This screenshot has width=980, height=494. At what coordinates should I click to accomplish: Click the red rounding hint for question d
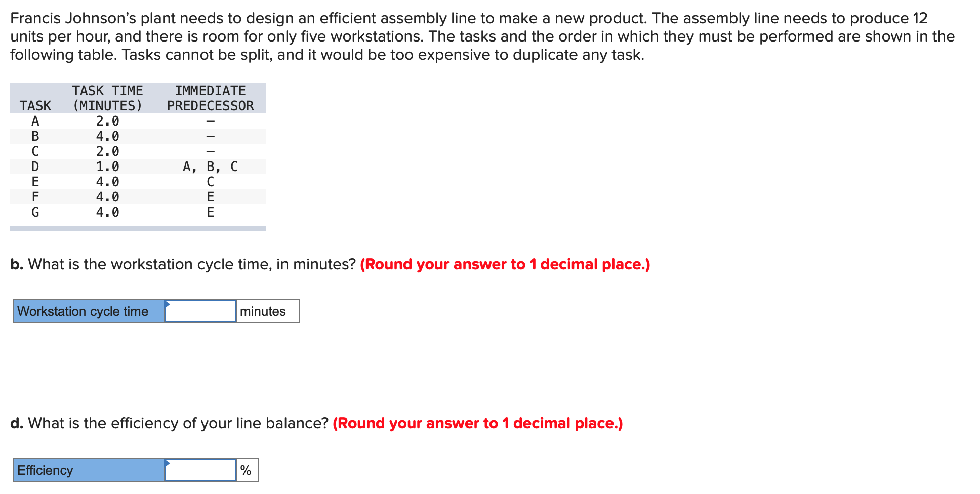pyautogui.click(x=477, y=423)
